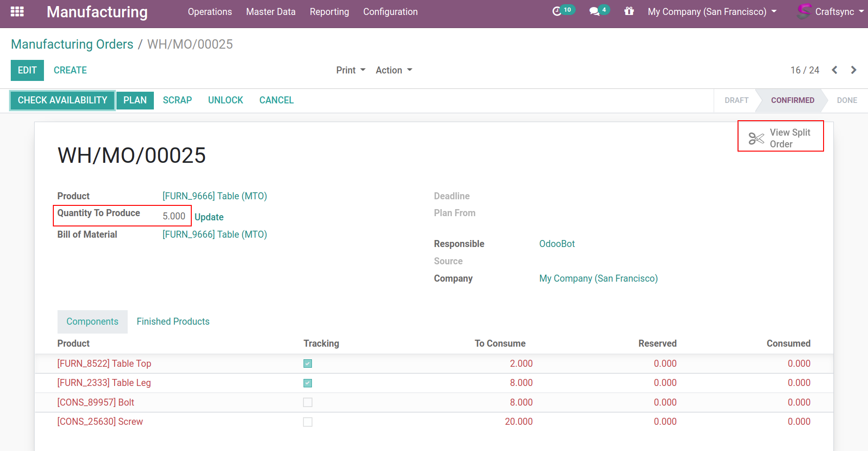Toggle Tracking checkbox for Table Top
Screen dimensions: 868x451
(x=308, y=364)
